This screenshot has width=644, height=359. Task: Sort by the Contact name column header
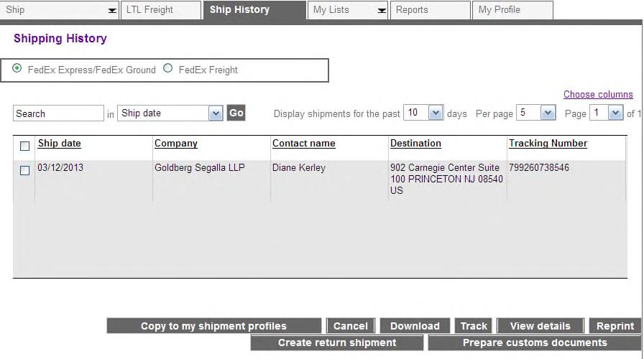pyautogui.click(x=304, y=143)
